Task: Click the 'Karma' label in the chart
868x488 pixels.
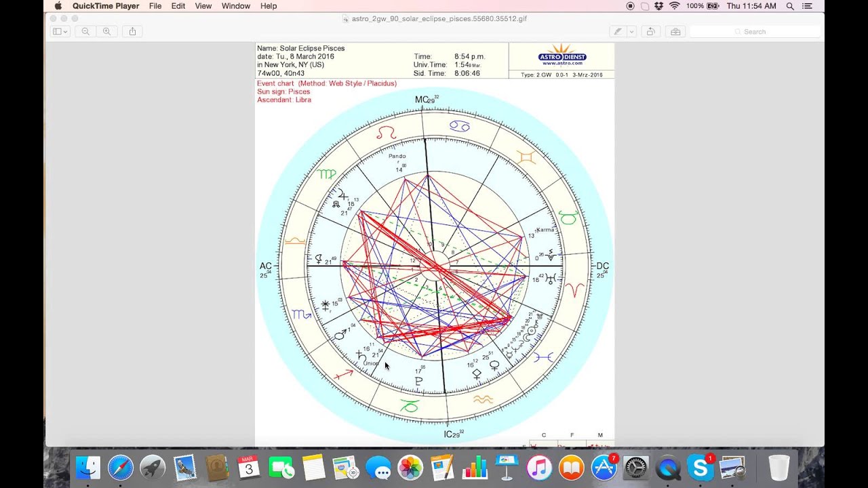Action: (545, 230)
